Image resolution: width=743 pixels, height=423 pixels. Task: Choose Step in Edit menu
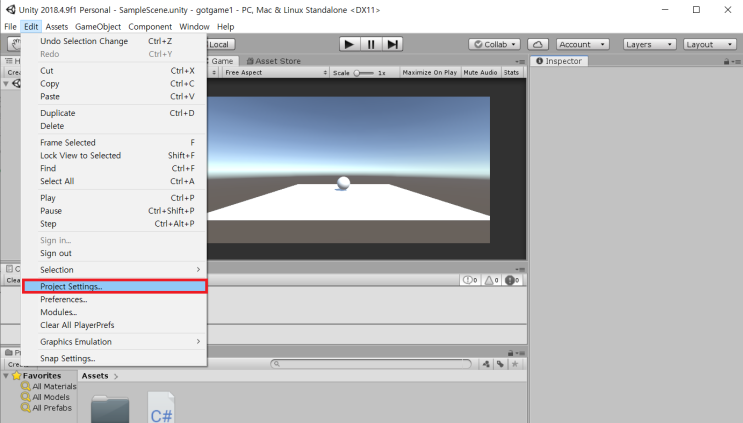click(x=114, y=224)
